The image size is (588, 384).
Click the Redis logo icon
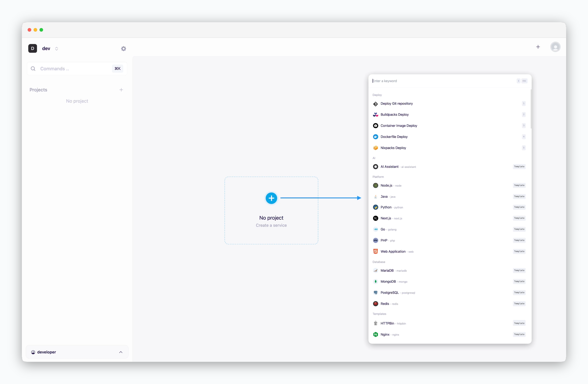coord(375,304)
